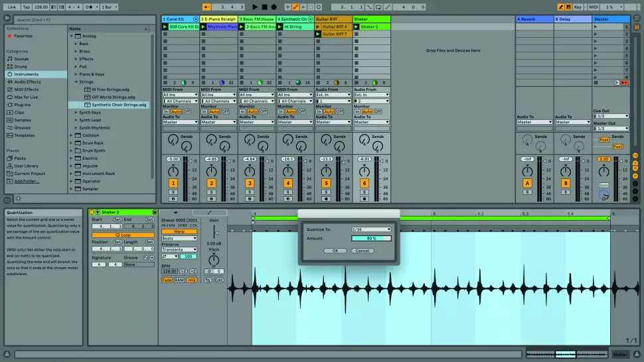Click the transport Stop button

(x=264, y=7)
